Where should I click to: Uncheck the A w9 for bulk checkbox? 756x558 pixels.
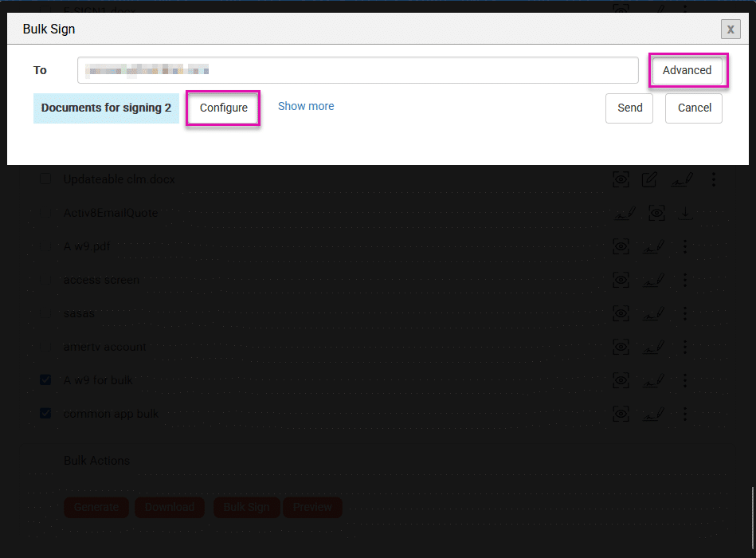tap(45, 380)
